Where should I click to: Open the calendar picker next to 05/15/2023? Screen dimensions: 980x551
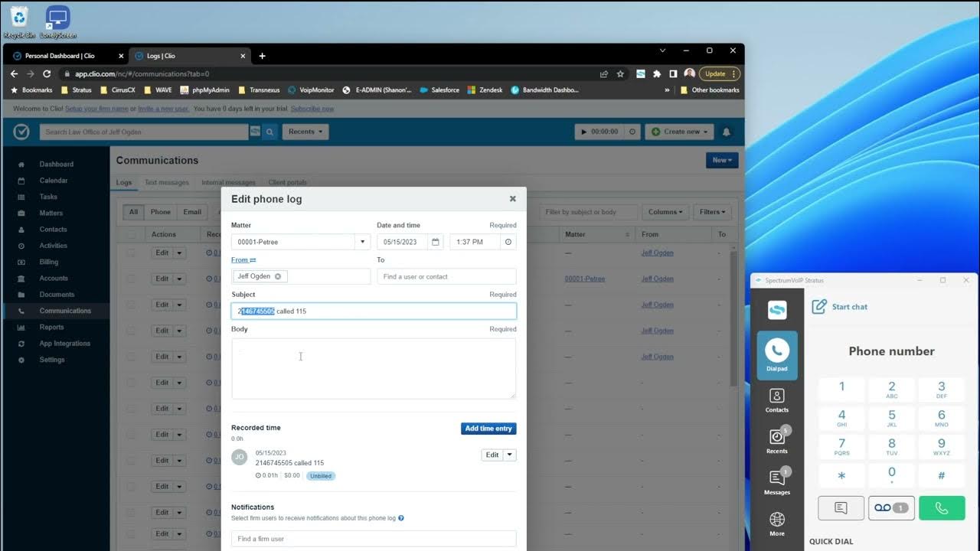(x=436, y=242)
